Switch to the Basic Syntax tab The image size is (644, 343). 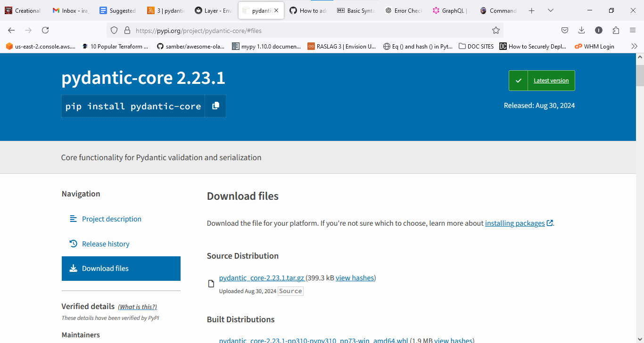pos(356,10)
